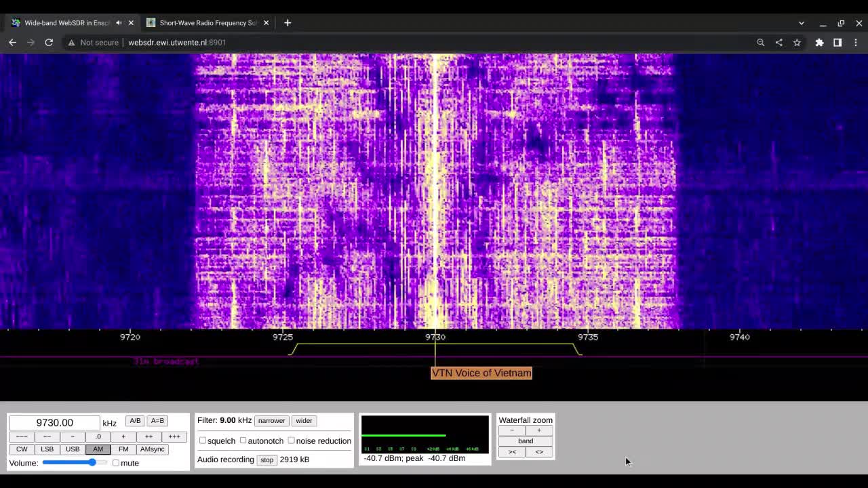Toggle the mute checkbox
Screen dimensions: 868x488
coord(116,463)
